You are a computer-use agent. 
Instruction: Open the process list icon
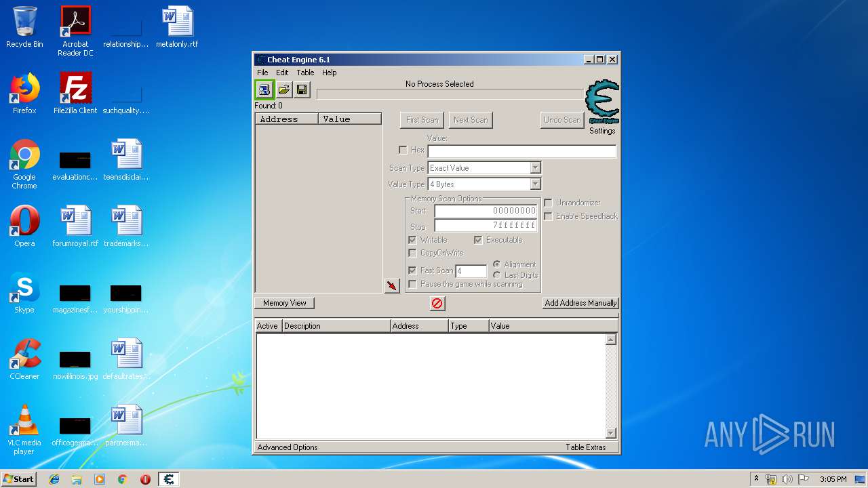click(x=264, y=89)
